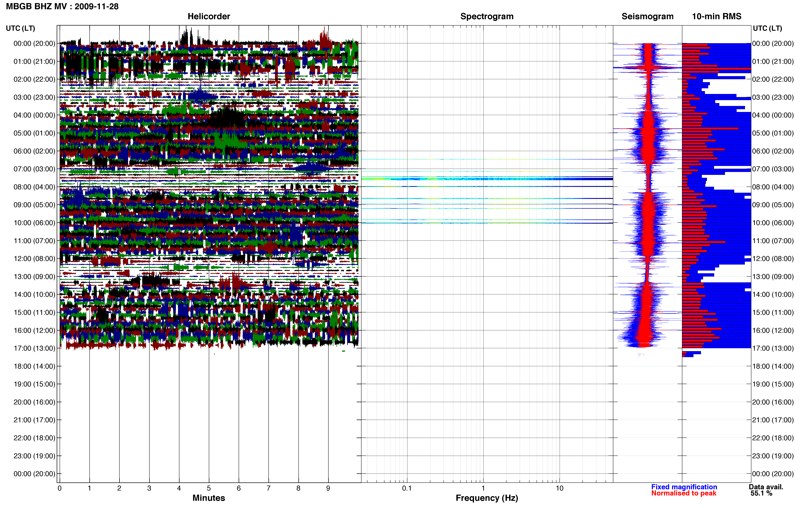Click the left '07:00 (03:00)' time label
812x508 pixels.
coord(34,169)
